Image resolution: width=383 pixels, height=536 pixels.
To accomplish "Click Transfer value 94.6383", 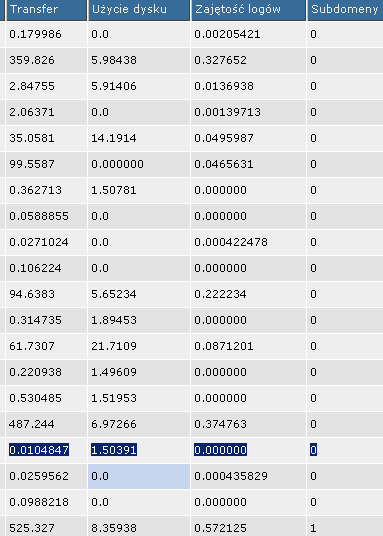I will 32,294.
